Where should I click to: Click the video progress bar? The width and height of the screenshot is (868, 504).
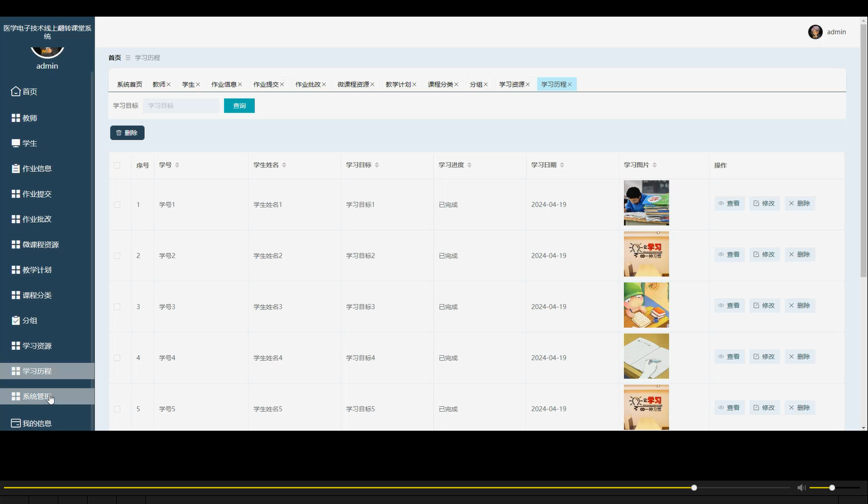(x=397, y=488)
